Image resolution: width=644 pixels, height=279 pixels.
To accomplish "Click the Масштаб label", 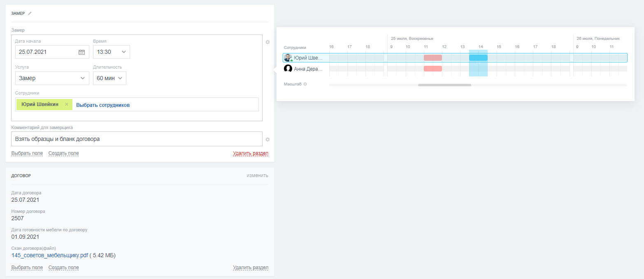I will pyautogui.click(x=293, y=84).
